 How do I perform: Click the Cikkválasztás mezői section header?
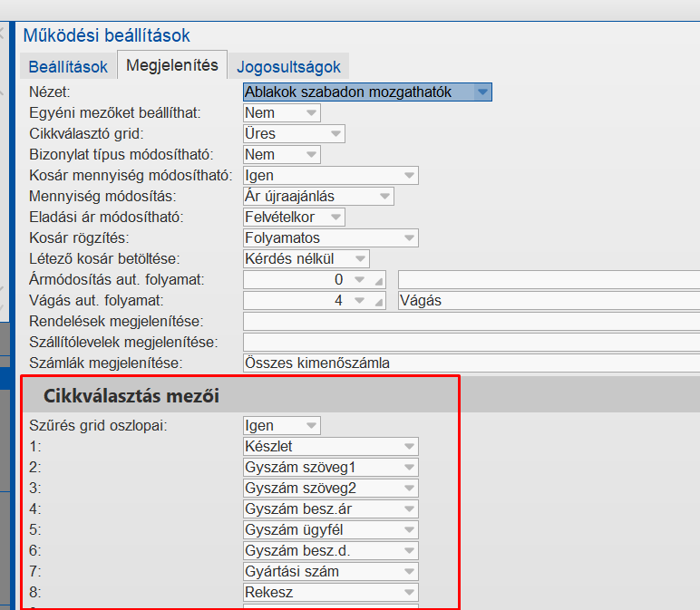pos(131,396)
